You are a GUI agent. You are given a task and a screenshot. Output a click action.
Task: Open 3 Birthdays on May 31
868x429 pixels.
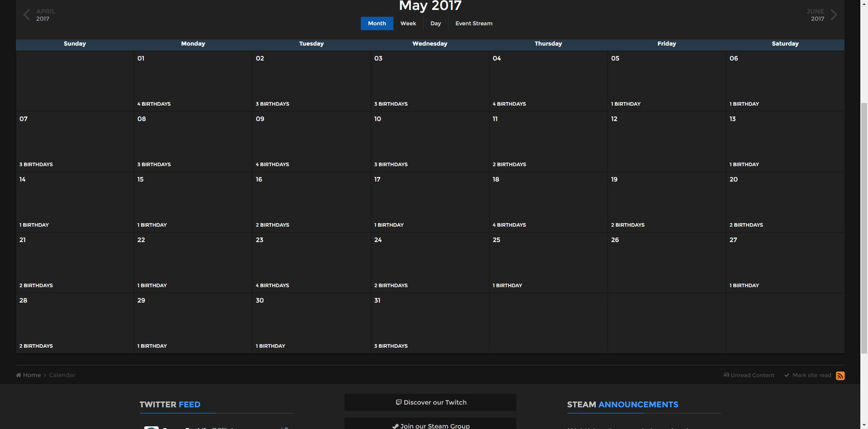[x=391, y=346]
